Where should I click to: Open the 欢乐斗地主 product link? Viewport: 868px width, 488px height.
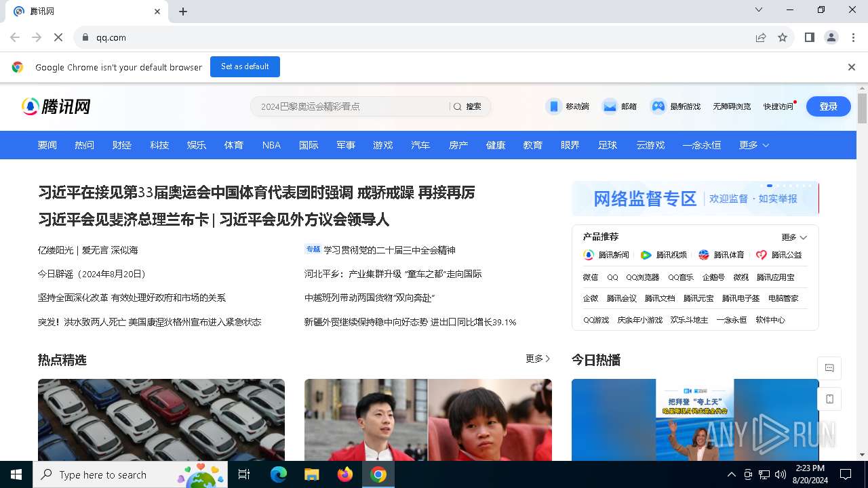689,320
